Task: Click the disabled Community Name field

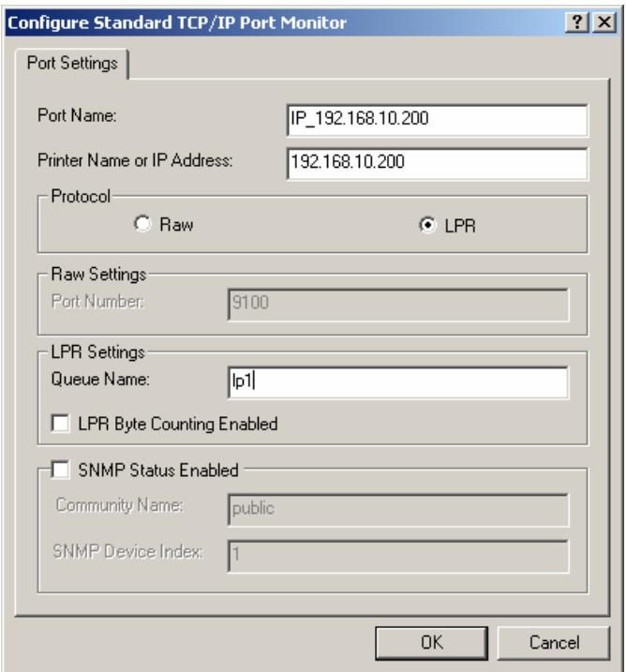Action: click(398, 510)
